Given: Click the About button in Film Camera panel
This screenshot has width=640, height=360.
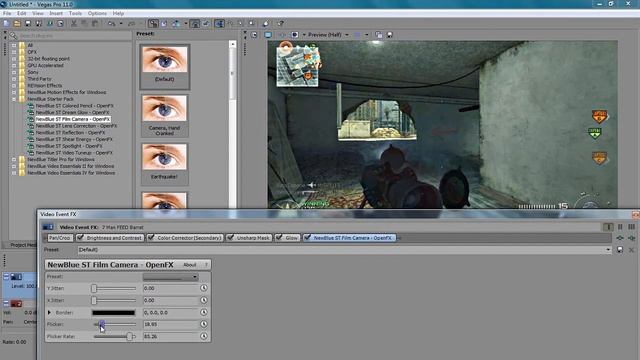Looking at the screenshot, I should point(190,265).
